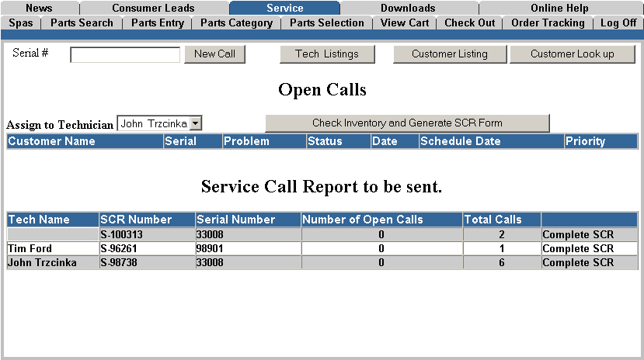Open Tech Listings

tap(327, 54)
